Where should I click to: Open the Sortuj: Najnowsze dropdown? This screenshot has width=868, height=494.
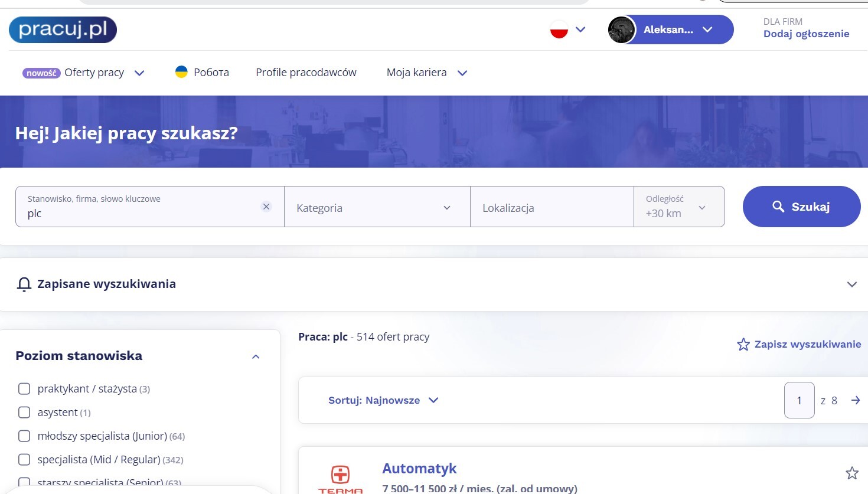click(383, 400)
